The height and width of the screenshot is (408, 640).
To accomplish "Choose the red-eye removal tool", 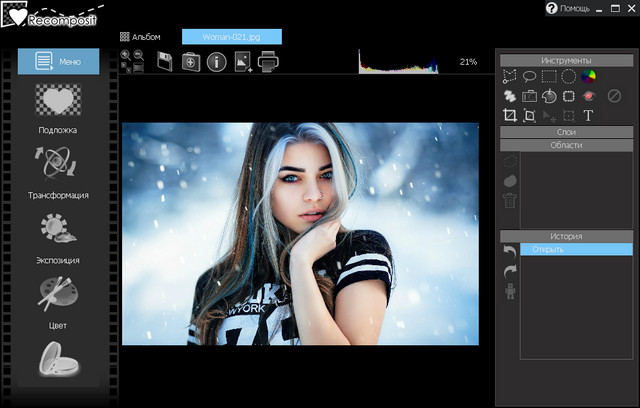I will 589,96.
